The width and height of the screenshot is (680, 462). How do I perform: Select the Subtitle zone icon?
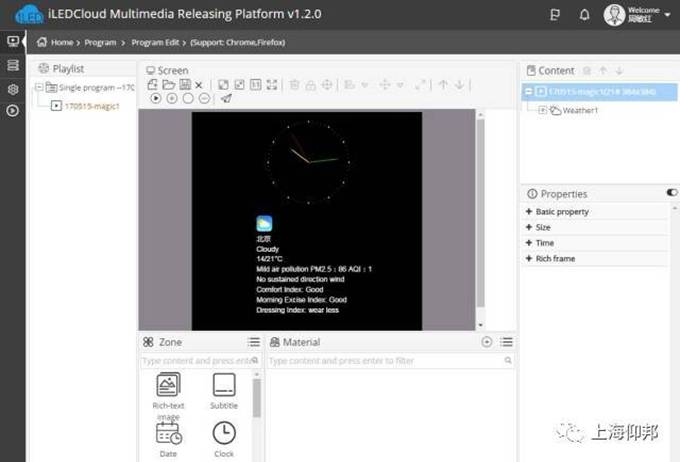click(x=224, y=384)
